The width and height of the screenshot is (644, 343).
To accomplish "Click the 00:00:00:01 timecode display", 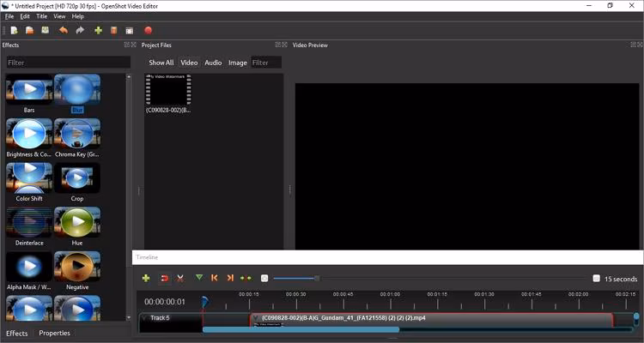I will pyautogui.click(x=165, y=302).
